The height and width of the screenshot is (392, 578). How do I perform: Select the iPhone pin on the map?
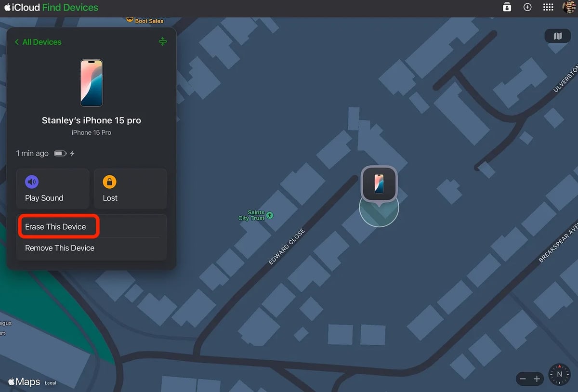coord(379,184)
